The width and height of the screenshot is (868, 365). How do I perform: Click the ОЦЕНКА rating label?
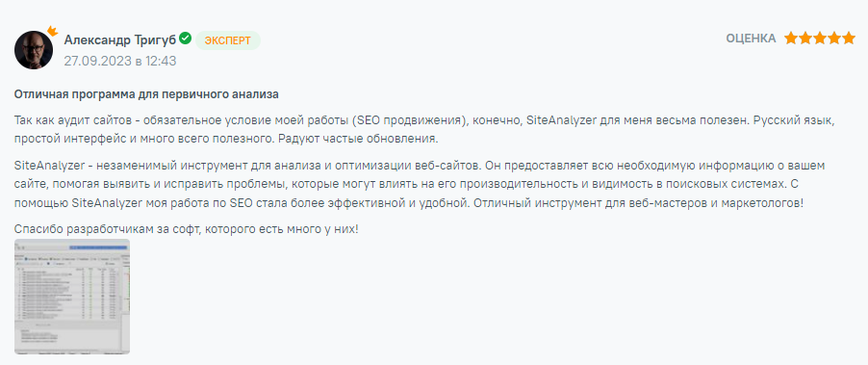(751, 39)
